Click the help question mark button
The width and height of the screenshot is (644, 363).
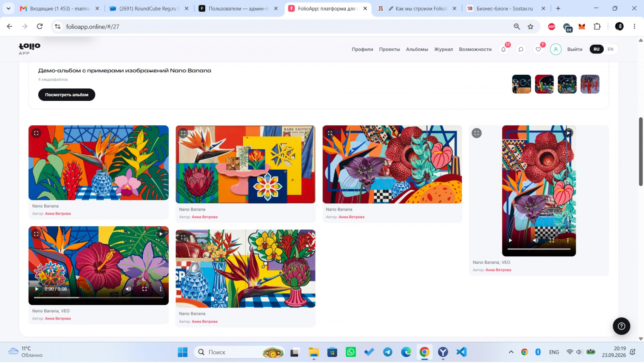click(621, 326)
